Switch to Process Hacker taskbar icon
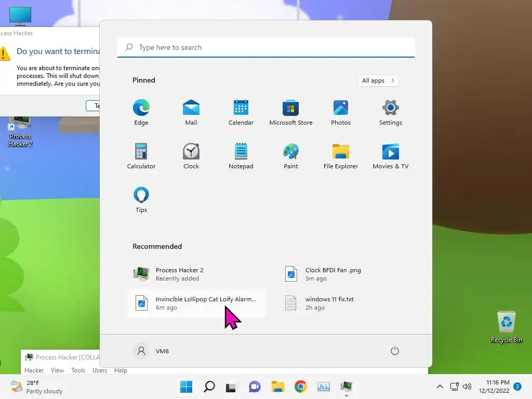This screenshot has height=399, width=532. point(347,387)
